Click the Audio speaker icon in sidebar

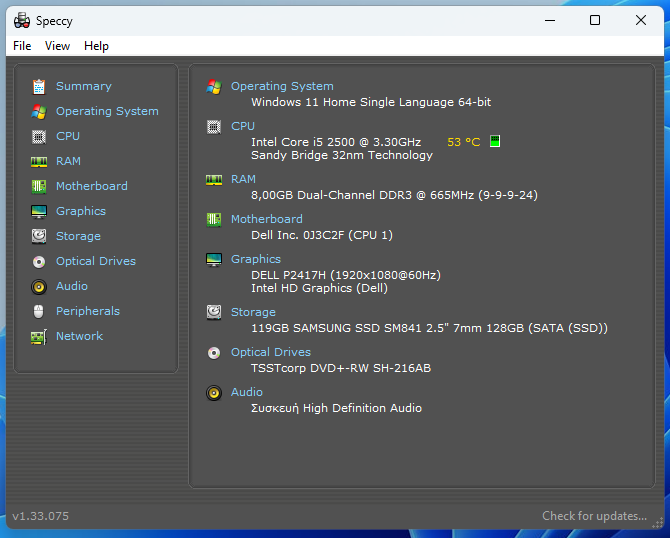click(39, 287)
